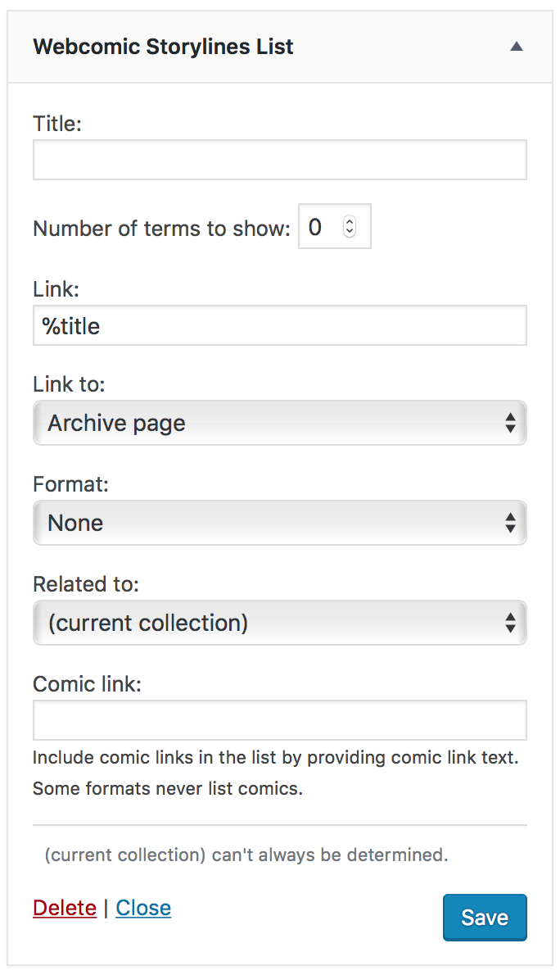Collapse the Webcomic Storylines List widget arrow
Image resolution: width=560 pixels, height=975 pixels.
point(516,48)
